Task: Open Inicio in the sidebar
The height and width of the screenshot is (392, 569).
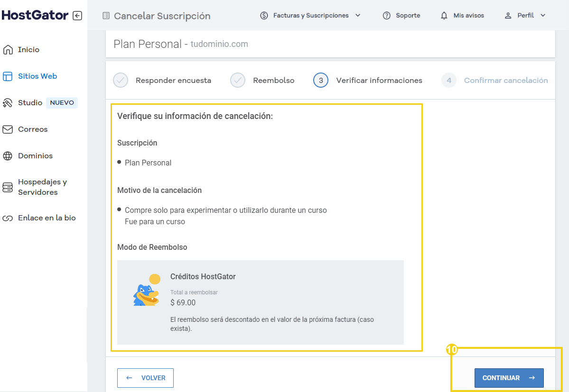Action: [x=28, y=50]
